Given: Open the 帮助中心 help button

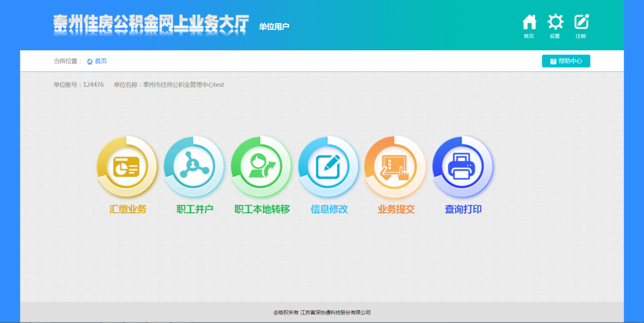Looking at the screenshot, I should (x=566, y=61).
